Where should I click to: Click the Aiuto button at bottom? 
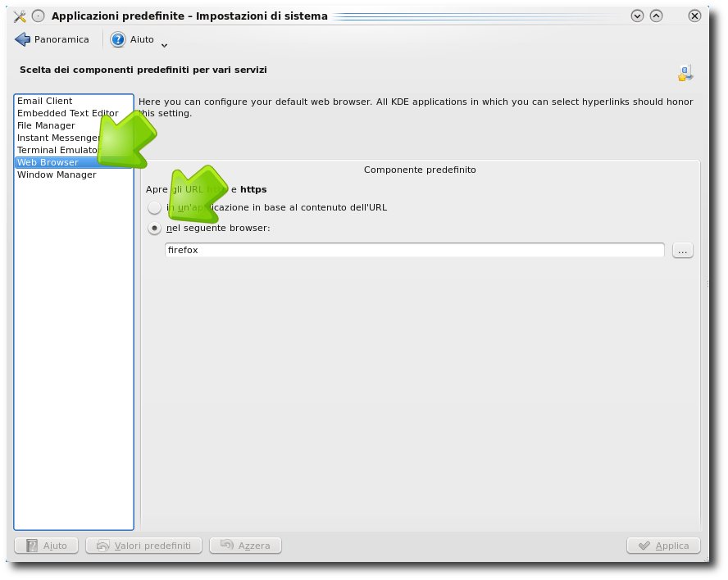point(47,546)
